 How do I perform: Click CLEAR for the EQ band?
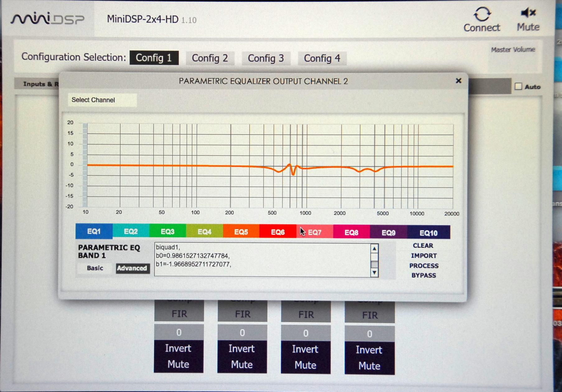click(x=423, y=245)
